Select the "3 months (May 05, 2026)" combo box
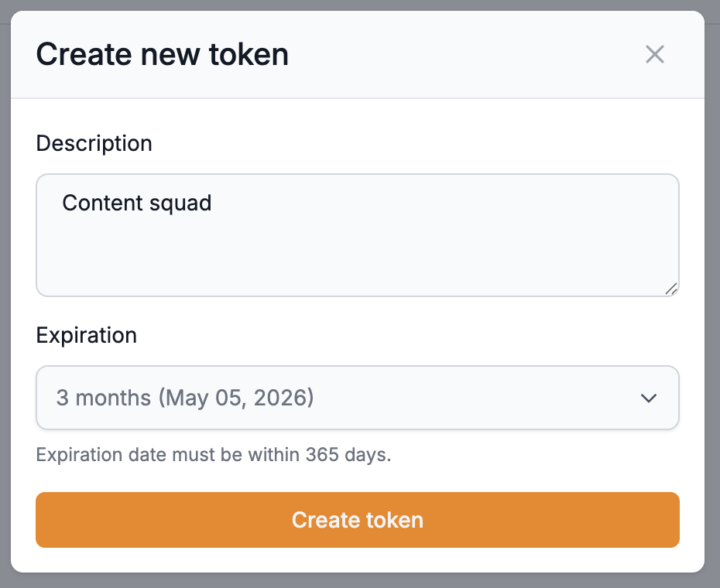Viewport: 720px width, 588px height. [x=357, y=398]
